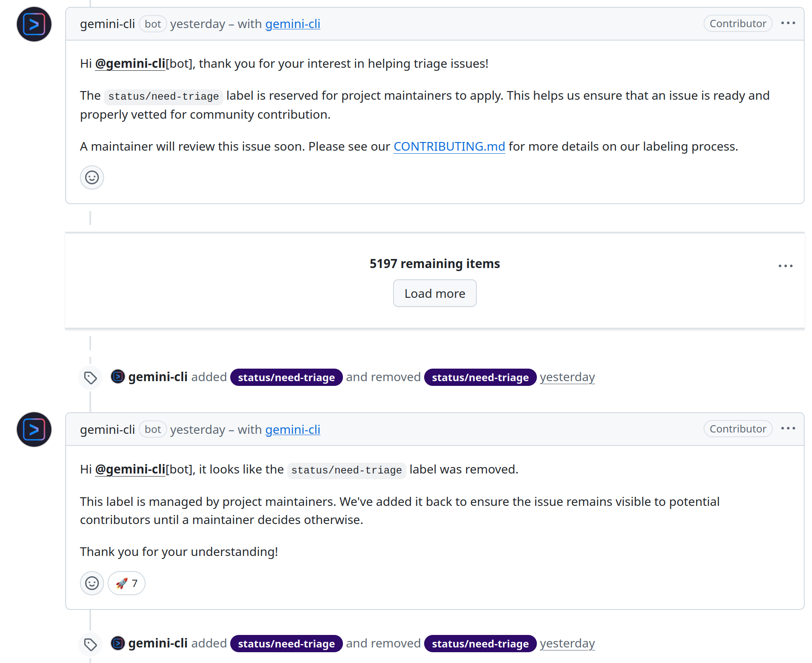Click gemini-cli app link in first comment header

coord(292,24)
